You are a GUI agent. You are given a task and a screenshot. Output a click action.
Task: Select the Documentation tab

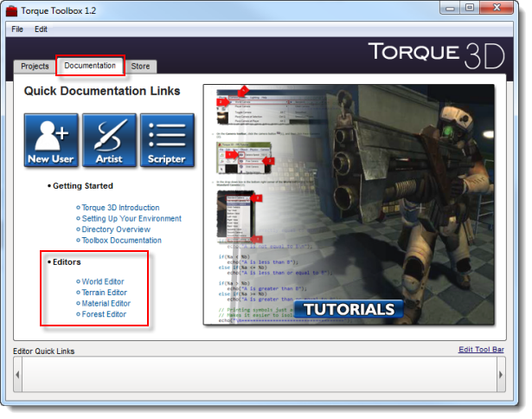pyautogui.click(x=90, y=66)
